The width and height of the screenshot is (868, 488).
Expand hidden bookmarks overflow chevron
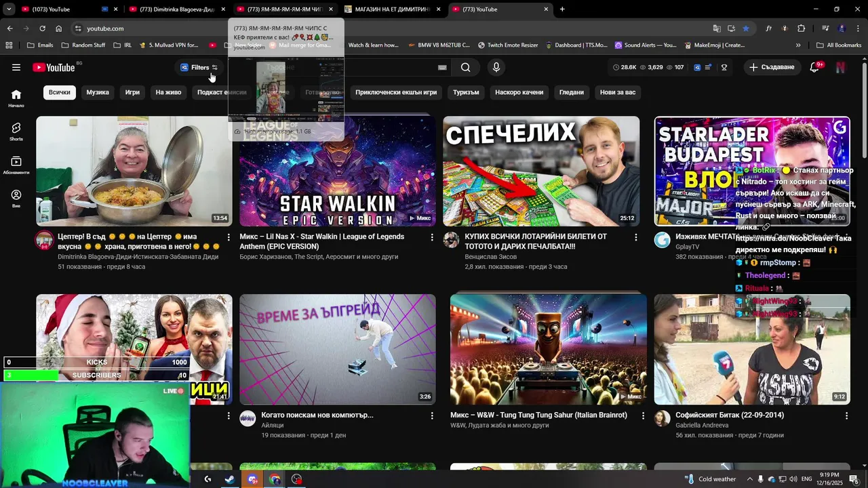[798, 45]
